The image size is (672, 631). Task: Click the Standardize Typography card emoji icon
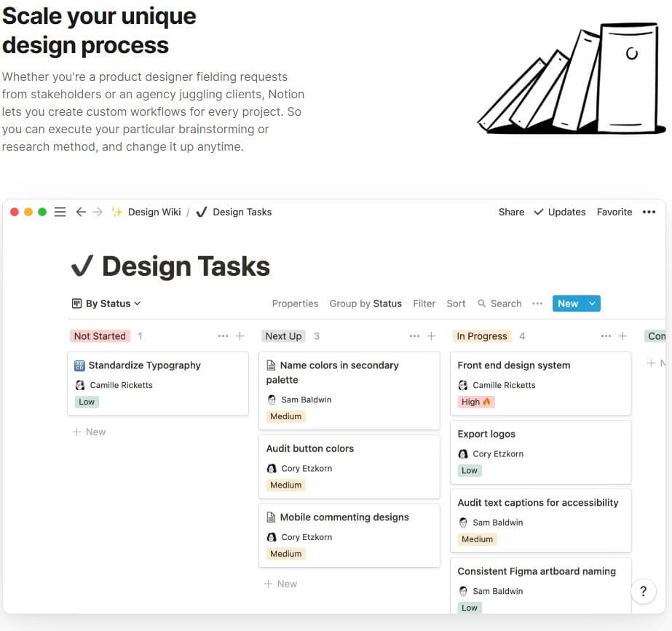pos(79,365)
